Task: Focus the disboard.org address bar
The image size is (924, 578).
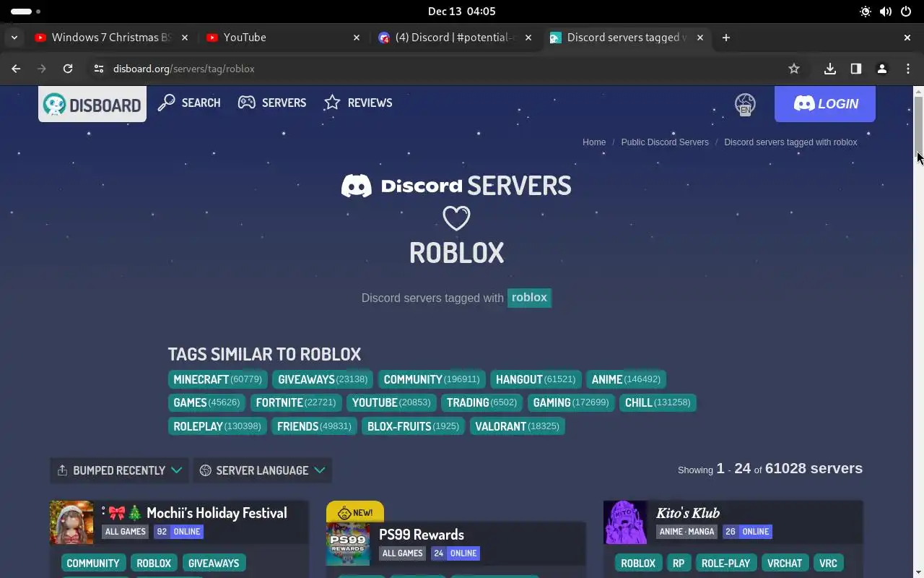Action: (x=446, y=69)
